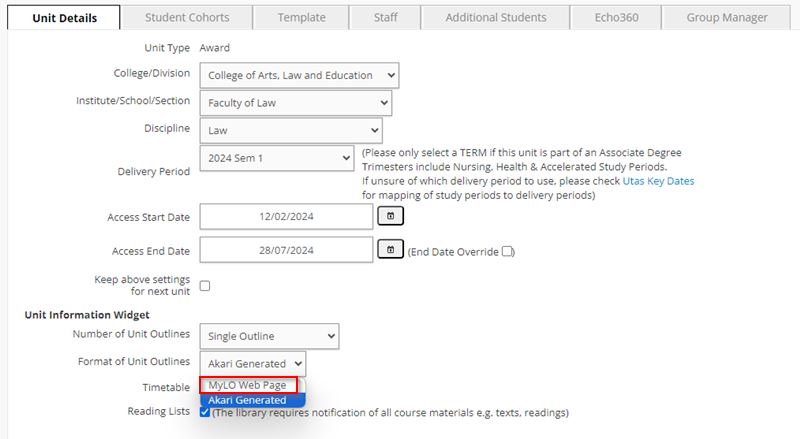Switch to the Unit Details tab

click(x=64, y=18)
